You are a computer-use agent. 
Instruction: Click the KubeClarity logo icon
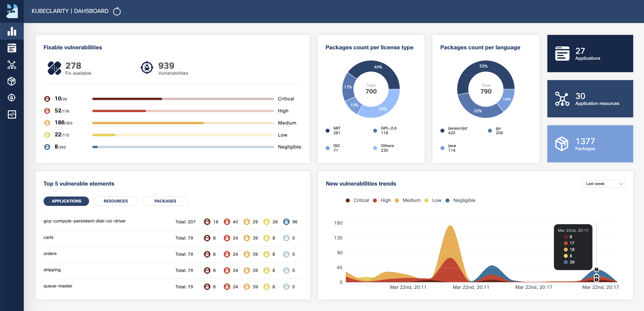click(12, 11)
